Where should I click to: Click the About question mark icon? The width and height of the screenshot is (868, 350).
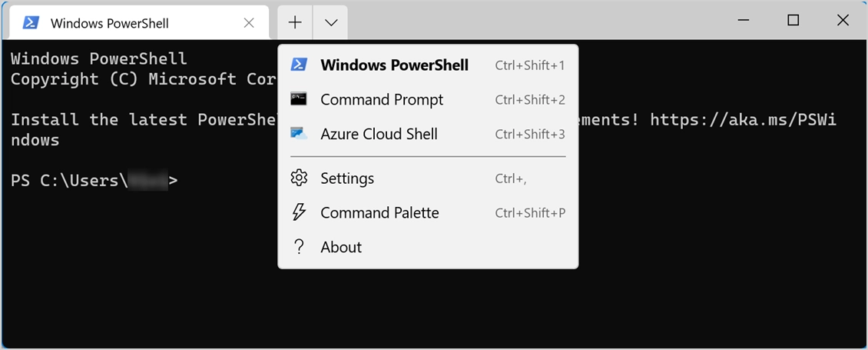(299, 247)
